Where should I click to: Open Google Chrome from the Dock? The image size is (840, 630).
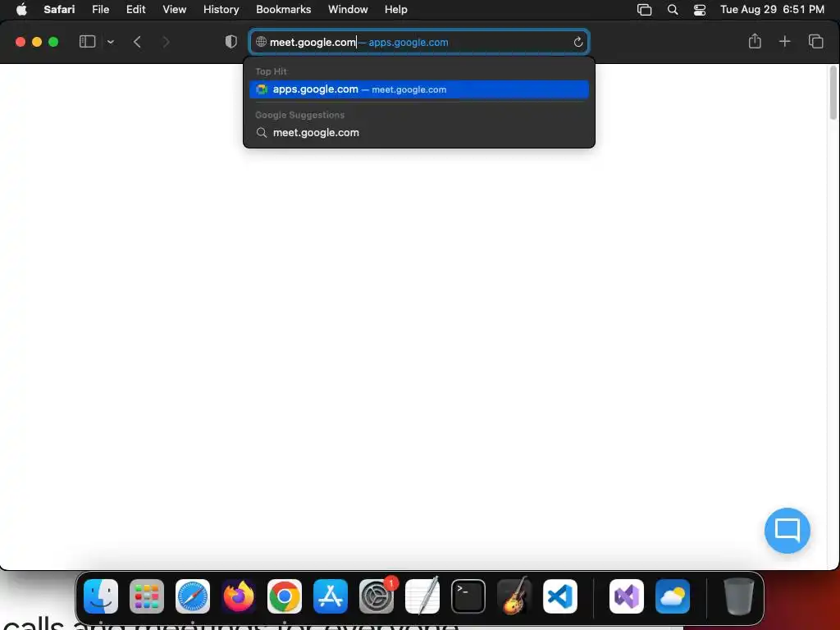pyautogui.click(x=285, y=596)
